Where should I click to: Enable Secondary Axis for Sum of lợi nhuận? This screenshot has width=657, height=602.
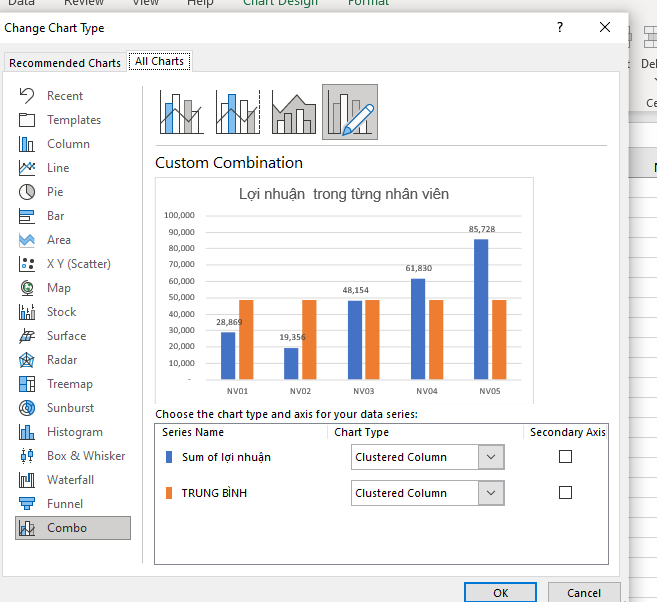click(x=566, y=457)
